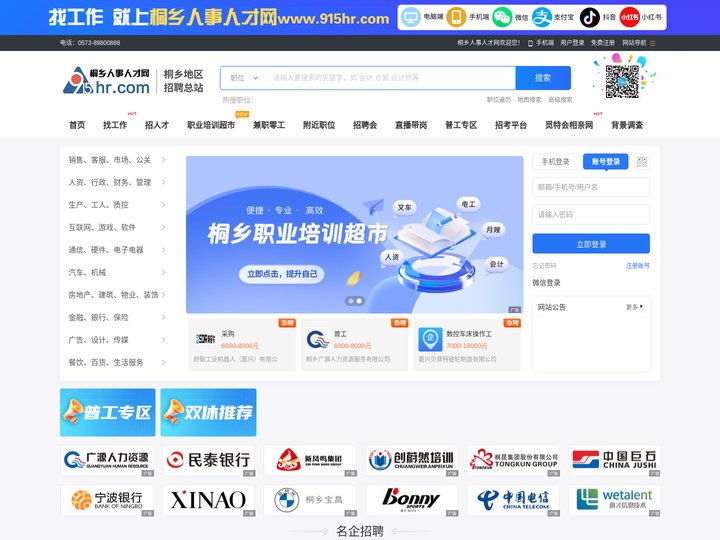Open the Douyin TikTok icon
The image size is (720, 540).
coord(590,17)
